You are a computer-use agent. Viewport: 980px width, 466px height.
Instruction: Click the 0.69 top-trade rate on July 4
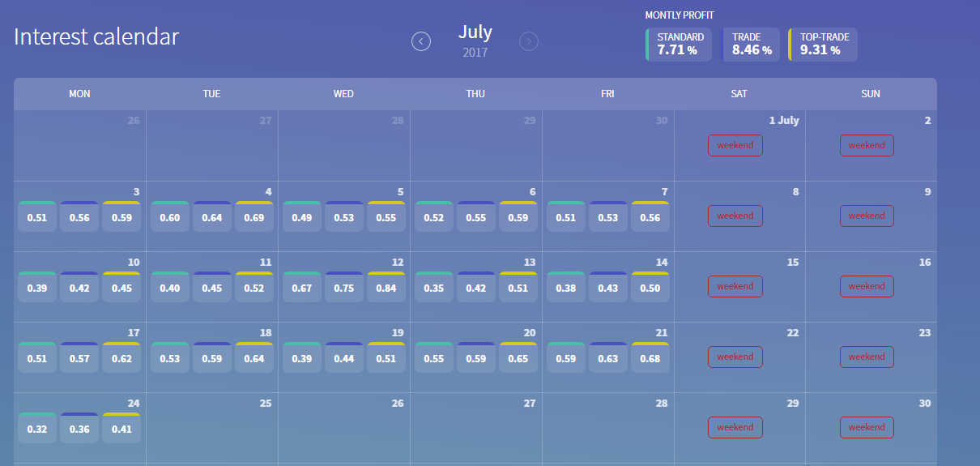pos(254,217)
